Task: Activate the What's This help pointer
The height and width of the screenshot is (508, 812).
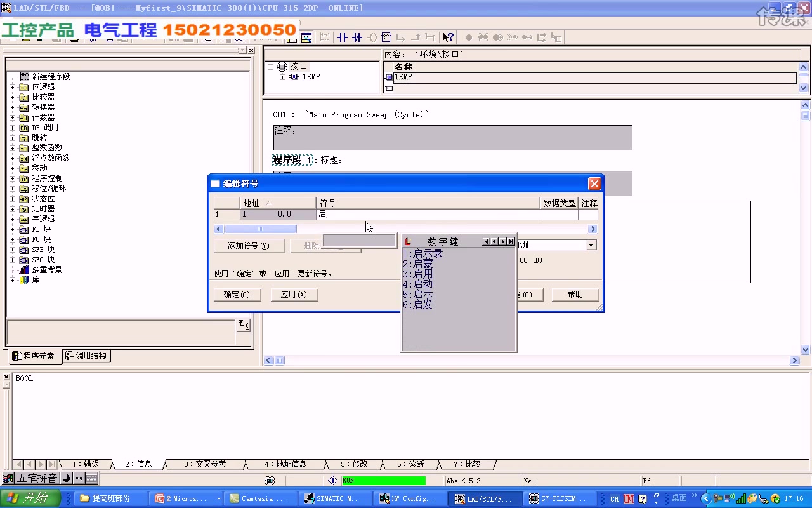Action: [448, 37]
